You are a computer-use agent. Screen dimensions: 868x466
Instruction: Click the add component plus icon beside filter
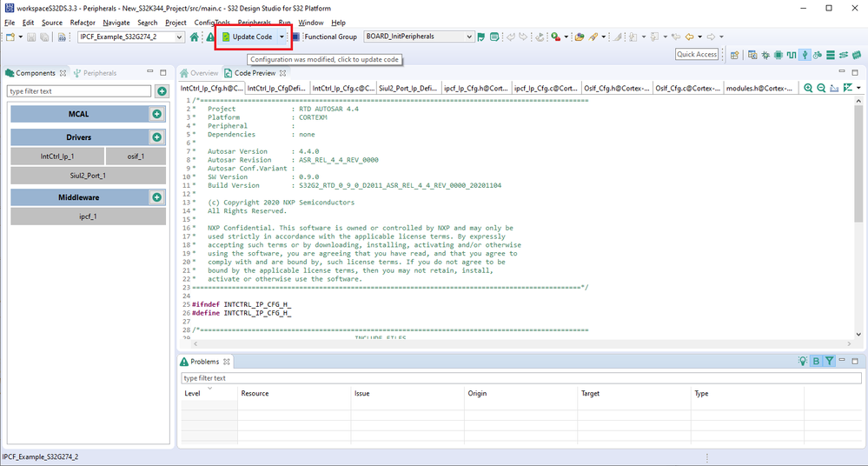pyautogui.click(x=162, y=91)
